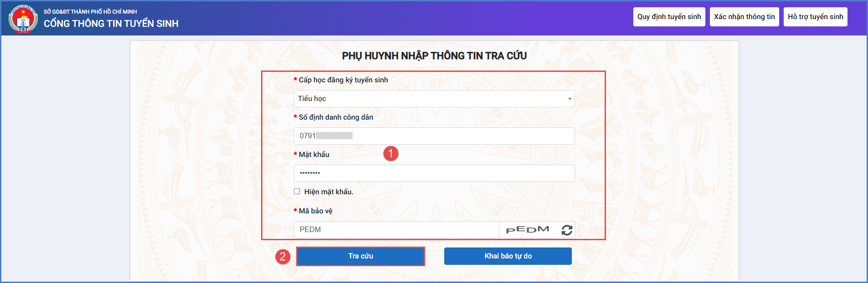Click the Hiện mật khẩu label

pyautogui.click(x=329, y=192)
